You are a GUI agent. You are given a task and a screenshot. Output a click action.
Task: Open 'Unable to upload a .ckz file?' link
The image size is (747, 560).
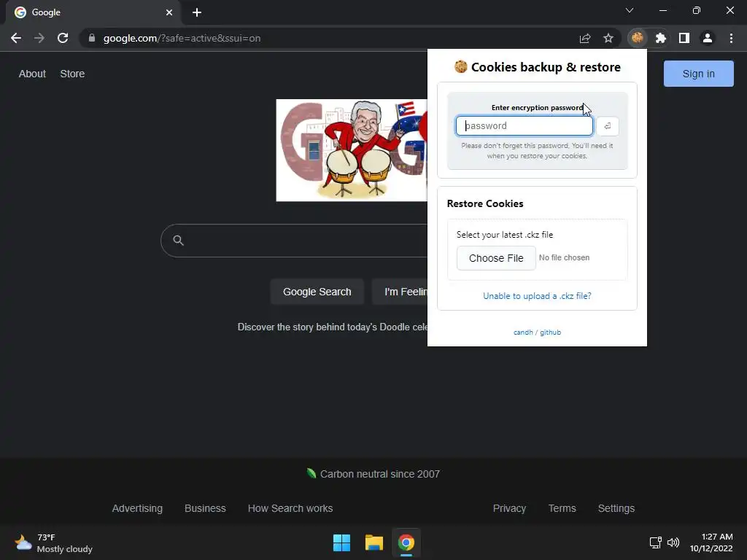(x=537, y=296)
